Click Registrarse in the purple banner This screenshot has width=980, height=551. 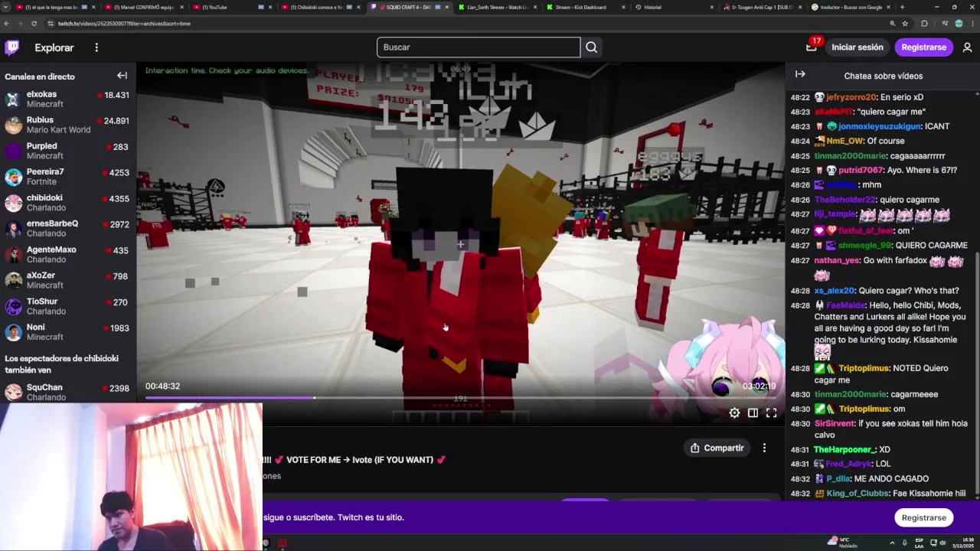pyautogui.click(x=923, y=517)
